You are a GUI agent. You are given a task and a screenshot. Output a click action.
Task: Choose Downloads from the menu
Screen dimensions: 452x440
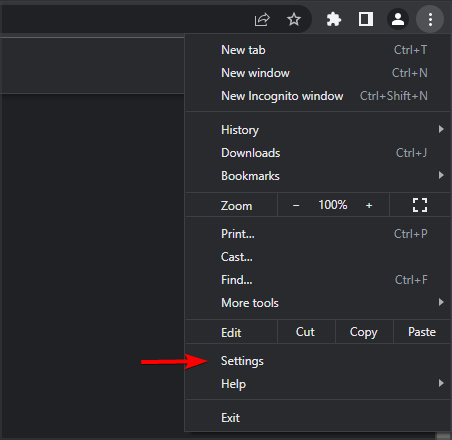(318, 153)
